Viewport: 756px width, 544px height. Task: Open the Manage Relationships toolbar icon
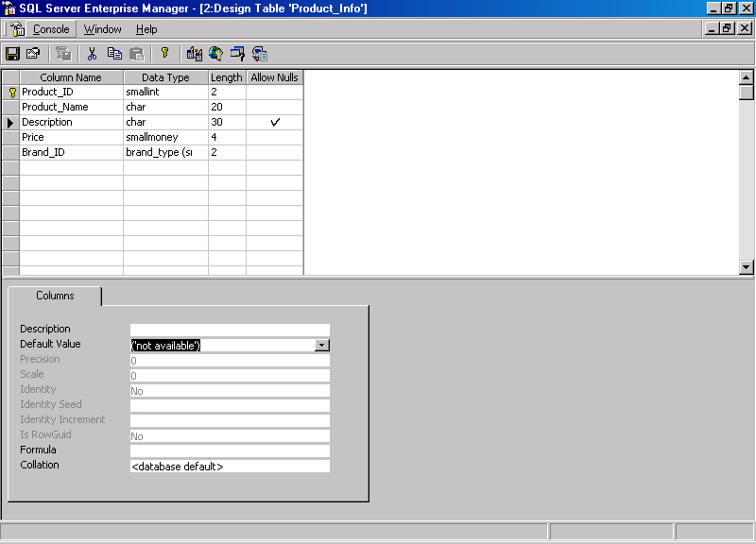point(195,54)
